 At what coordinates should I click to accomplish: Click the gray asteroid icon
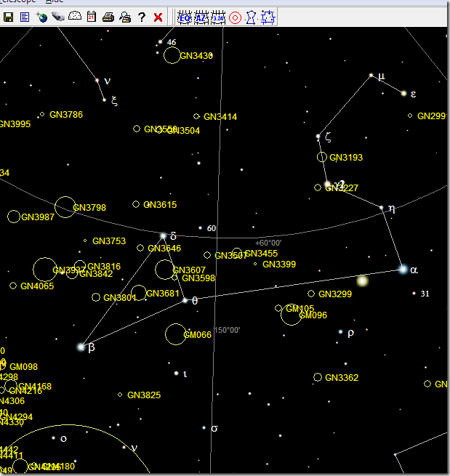tap(58, 17)
